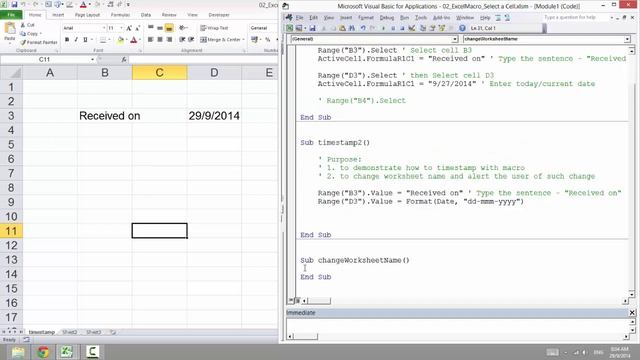Screen dimensions: 640x360
Task: Open Chrome from the Windows taskbar
Action: pos(43,352)
